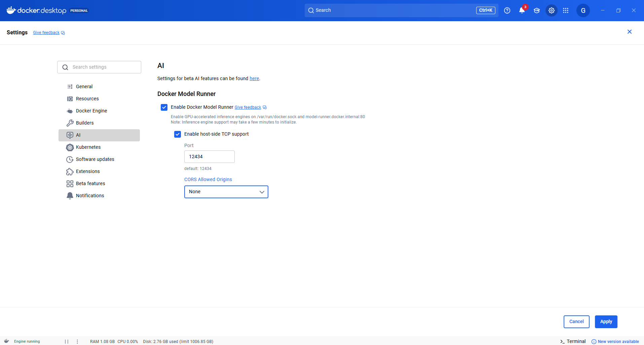This screenshot has width=644, height=345.
Task: Uncheck Enable host-side TCP support
Action: point(178,134)
